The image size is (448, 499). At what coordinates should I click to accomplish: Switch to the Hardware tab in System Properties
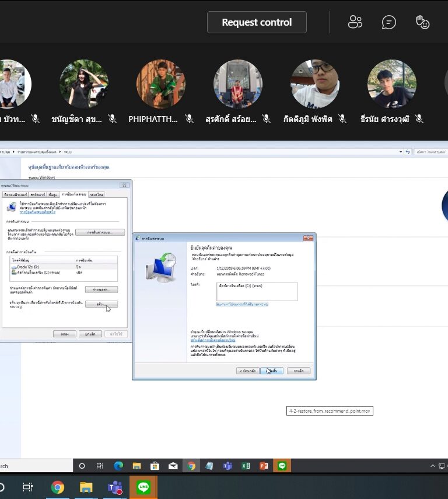point(38,194)
